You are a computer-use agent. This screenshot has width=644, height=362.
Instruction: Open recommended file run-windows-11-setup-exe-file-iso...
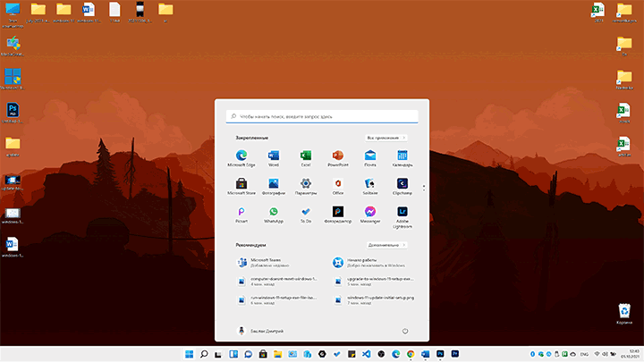(x=276, y=300)
